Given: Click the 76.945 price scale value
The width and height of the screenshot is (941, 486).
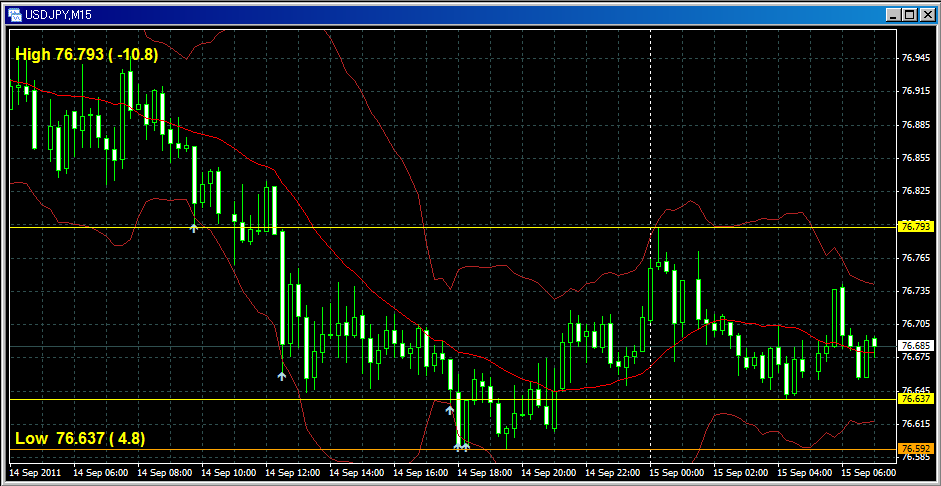Looking at the screenshot, I should [x=915, y=58].
